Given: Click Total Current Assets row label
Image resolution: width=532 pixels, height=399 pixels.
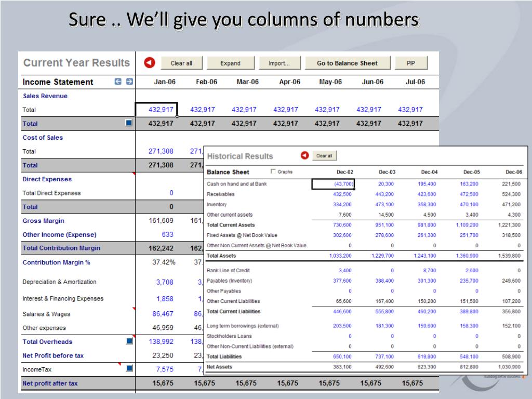Looking at the screenshot, I should [231, 225].
